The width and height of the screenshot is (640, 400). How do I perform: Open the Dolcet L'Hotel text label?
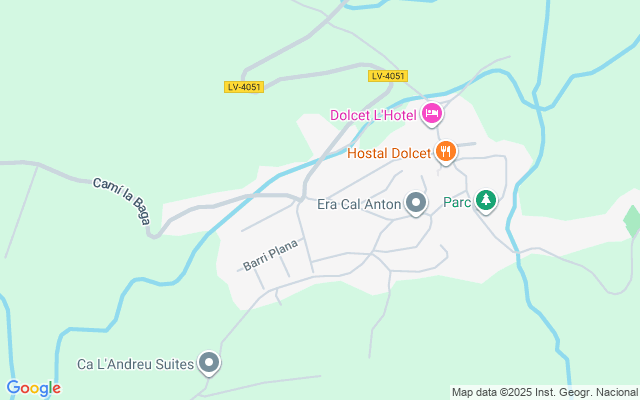coord(373,116)
